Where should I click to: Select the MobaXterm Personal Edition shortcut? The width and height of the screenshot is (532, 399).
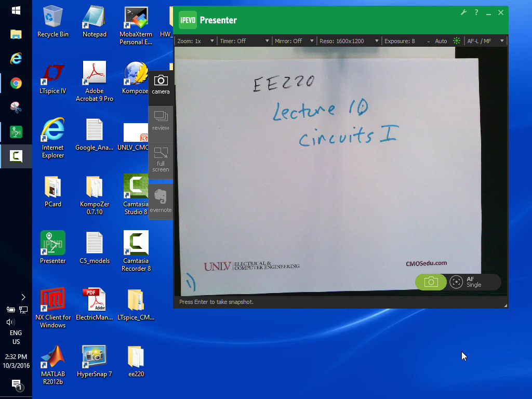coord(136,25)
